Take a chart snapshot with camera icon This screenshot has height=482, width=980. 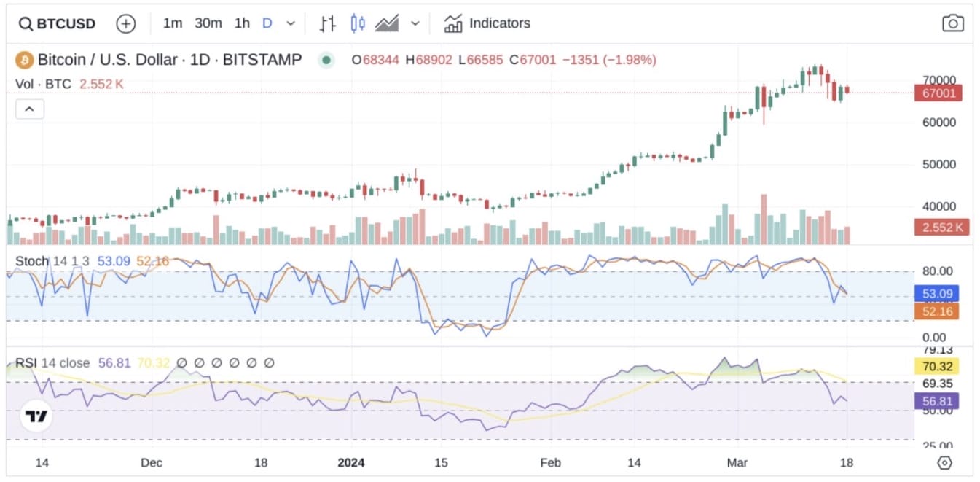952,23
